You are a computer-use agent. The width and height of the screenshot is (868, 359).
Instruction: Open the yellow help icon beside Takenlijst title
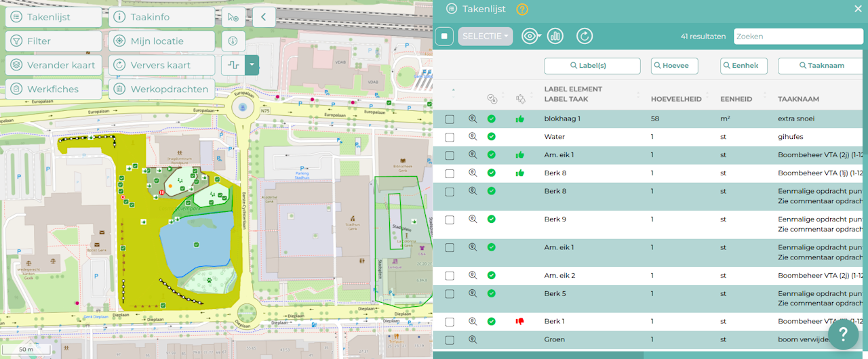click(x=522, y=9)
